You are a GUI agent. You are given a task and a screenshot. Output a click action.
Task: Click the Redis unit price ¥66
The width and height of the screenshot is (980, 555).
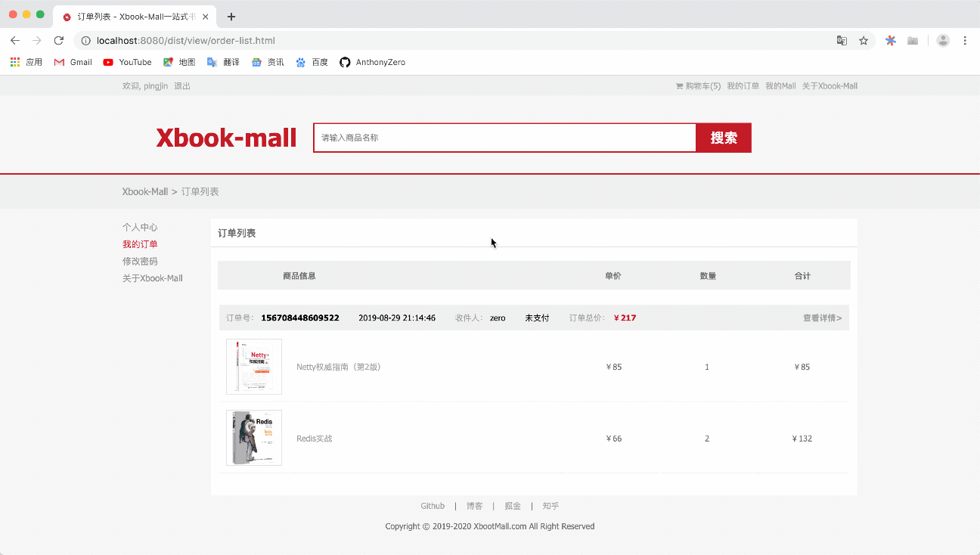[614, 439]
